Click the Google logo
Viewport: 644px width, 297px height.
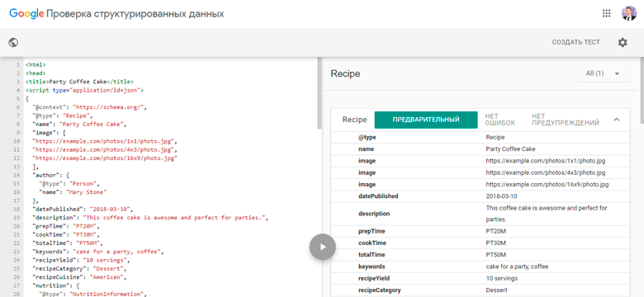tap(26, 13)
